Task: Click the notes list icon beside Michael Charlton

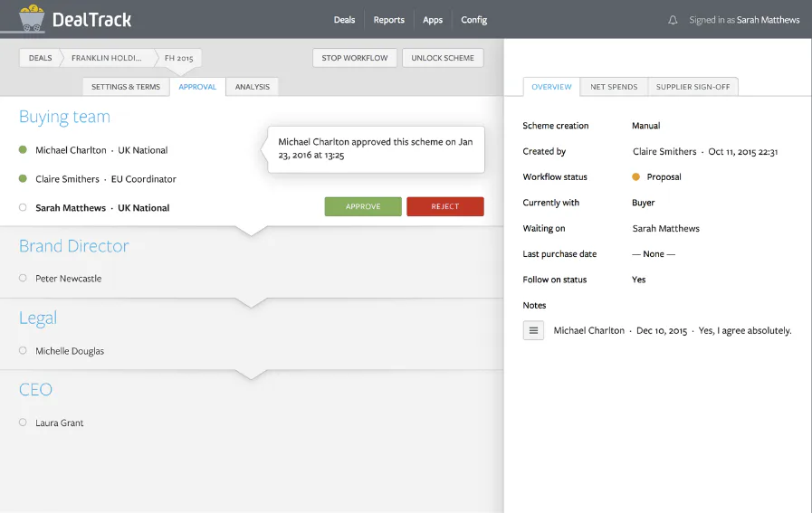Action: [x=533, y=330]
